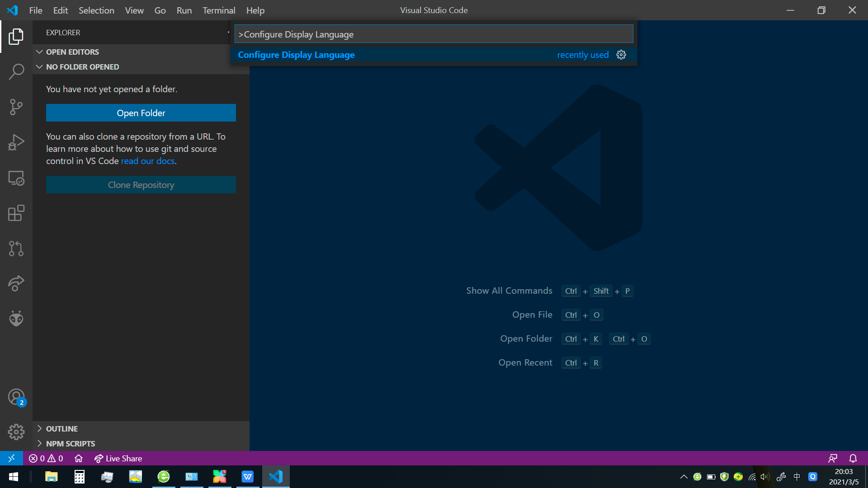
Task: Click the EXPLORER panel title
Action: click(63, 33)
